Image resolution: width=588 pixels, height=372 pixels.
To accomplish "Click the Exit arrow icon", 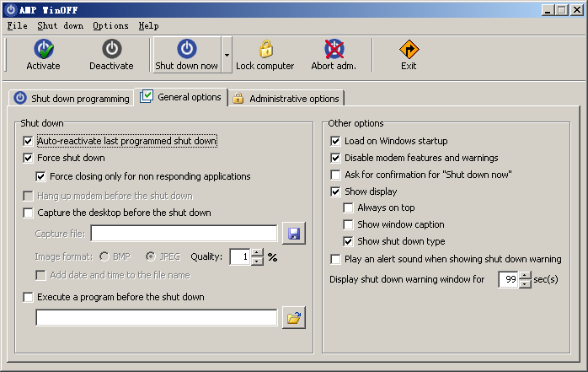I will pyautogui.click(x=409, y=49).
